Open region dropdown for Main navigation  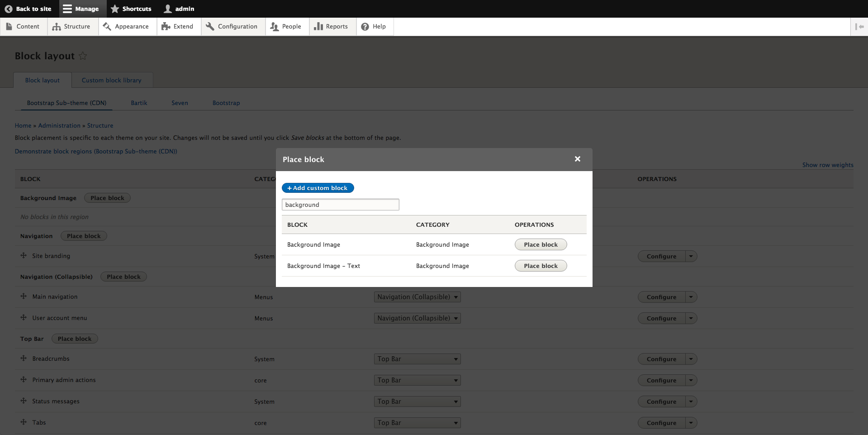point(417,297)
